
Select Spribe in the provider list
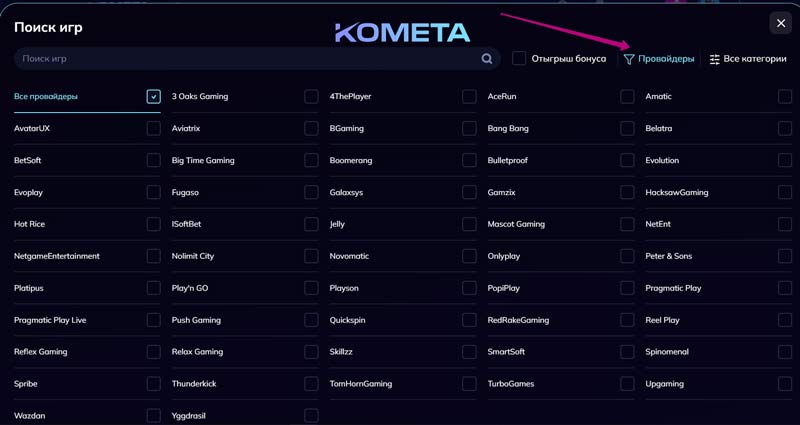(x=26, y=384)
